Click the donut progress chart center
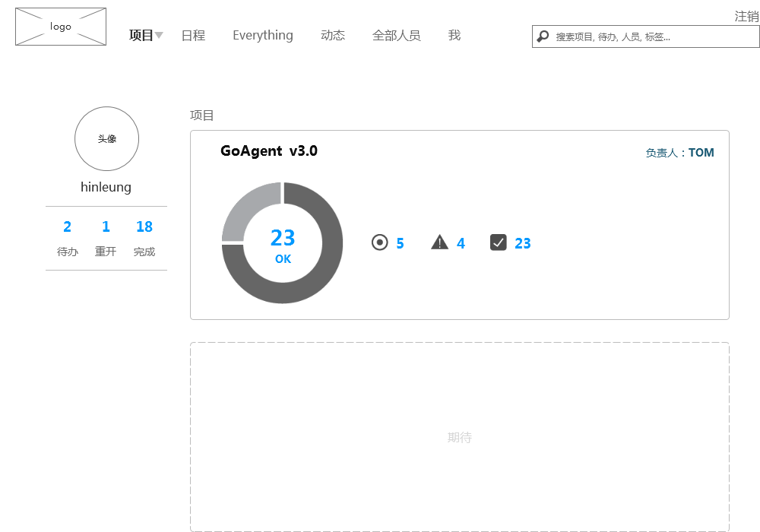 click(283, 243)
